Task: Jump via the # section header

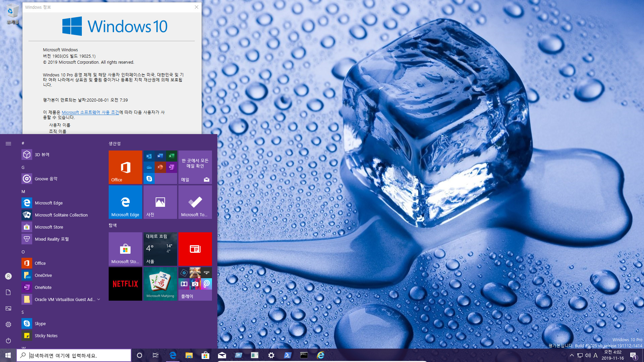Action: pos(23,143)
